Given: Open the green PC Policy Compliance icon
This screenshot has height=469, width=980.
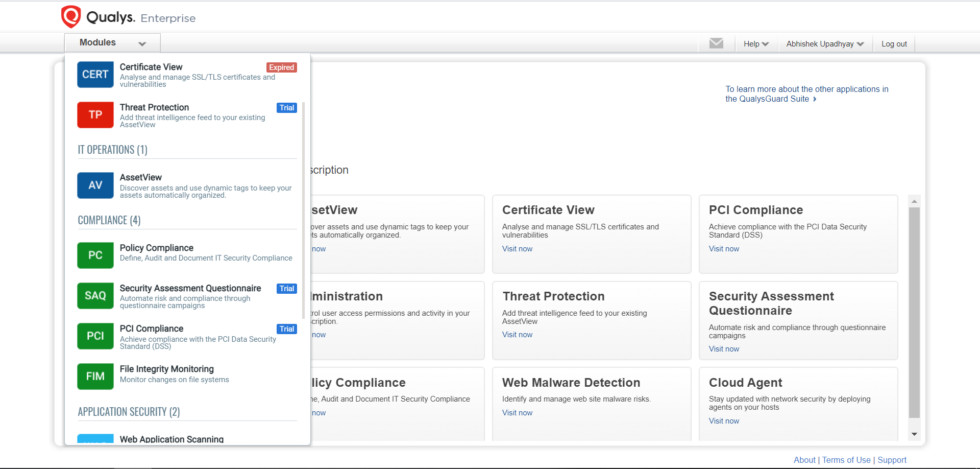Looking at the screenshot, I should (95, 255).
